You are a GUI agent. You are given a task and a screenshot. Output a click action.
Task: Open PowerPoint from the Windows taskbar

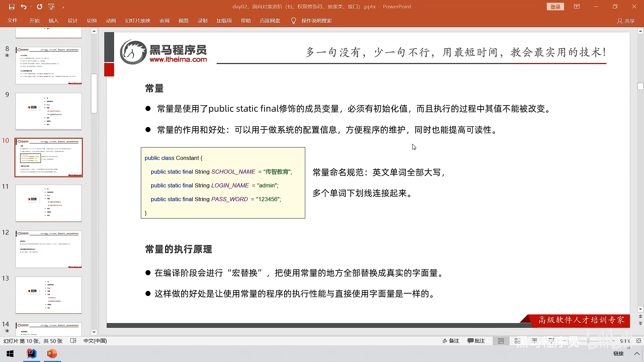(x=52, y=354)
